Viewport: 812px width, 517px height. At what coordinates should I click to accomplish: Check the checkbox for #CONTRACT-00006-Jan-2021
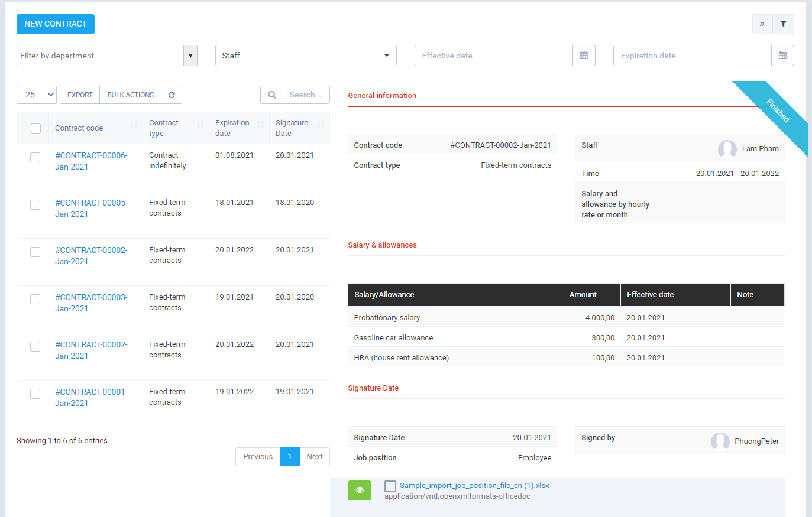pos(35,157)
